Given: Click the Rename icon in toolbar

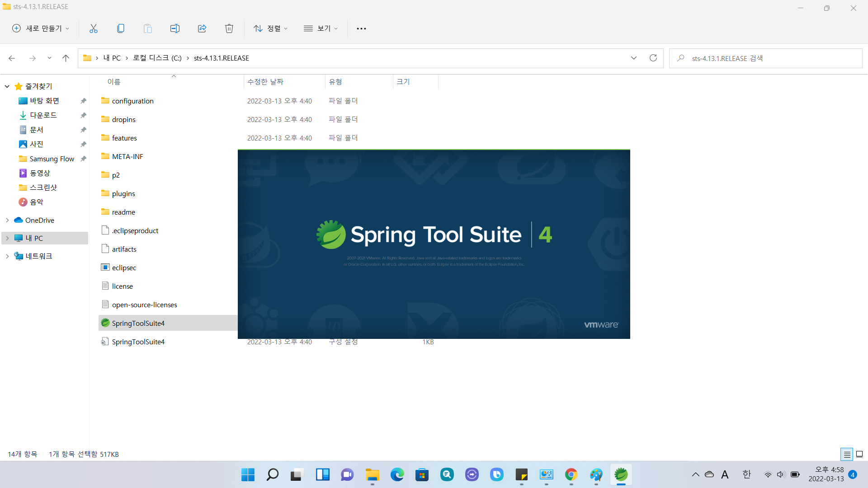Looking at the screenshot, I should [175, 28].
